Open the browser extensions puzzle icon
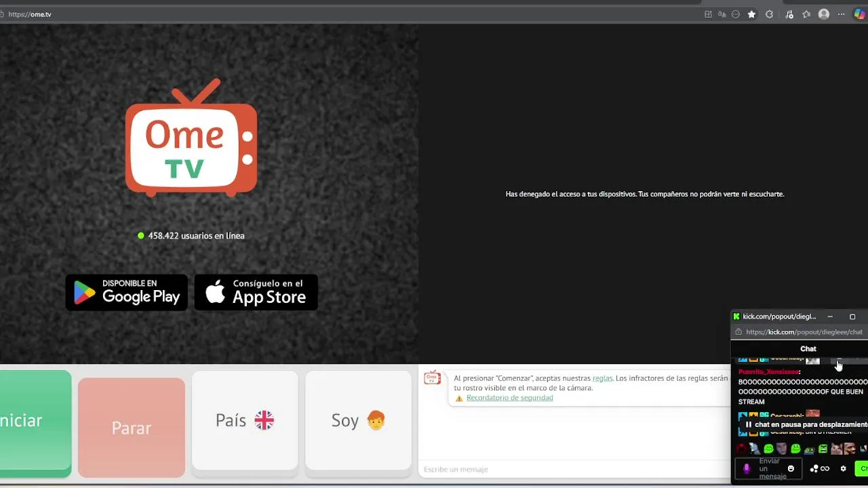 tap(769, 14)
